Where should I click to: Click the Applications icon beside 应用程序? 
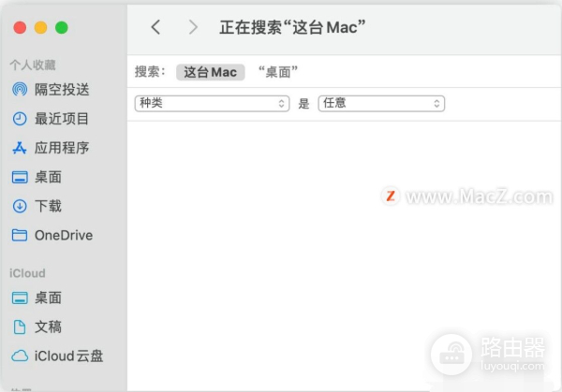point(20,148)
